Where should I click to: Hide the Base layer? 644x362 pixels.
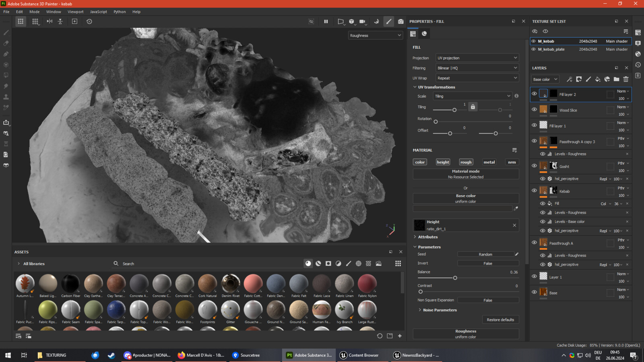coord(535,292)
